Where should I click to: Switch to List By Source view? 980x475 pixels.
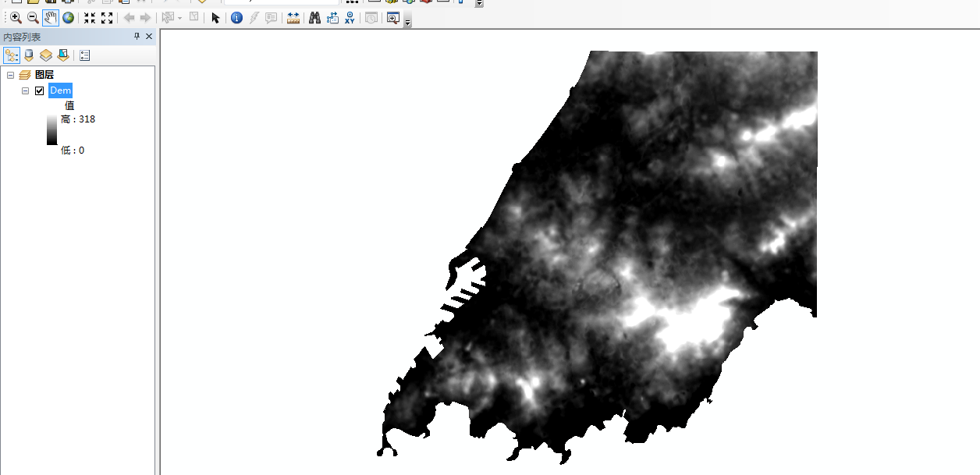coord(29,55)
